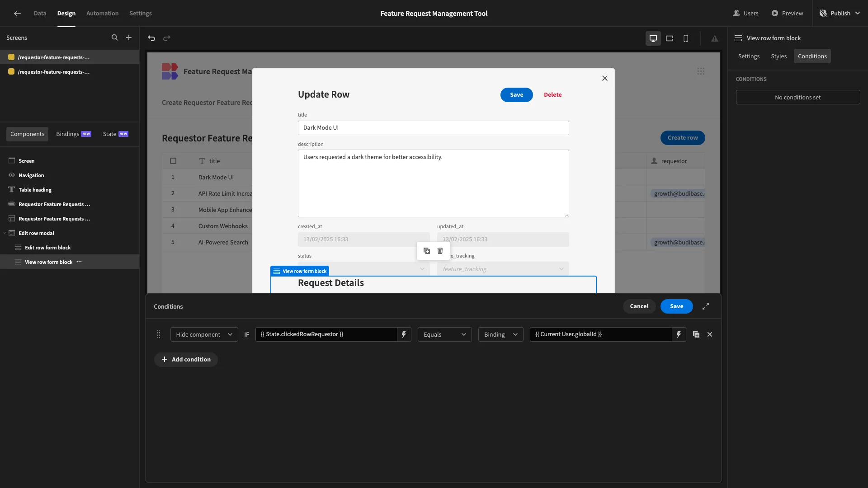
Task: Toggle the table header select-all checkbox
Action: [x=173, y=161]
